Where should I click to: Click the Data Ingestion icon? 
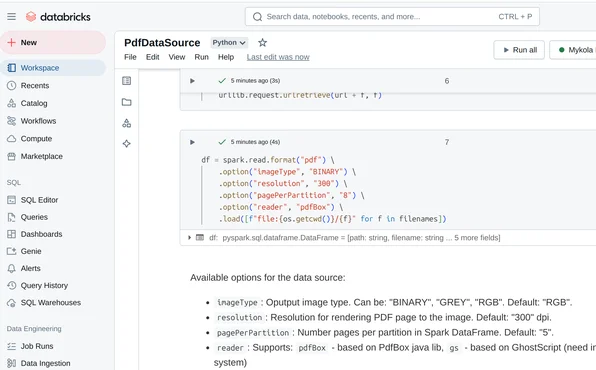point(12,363)
